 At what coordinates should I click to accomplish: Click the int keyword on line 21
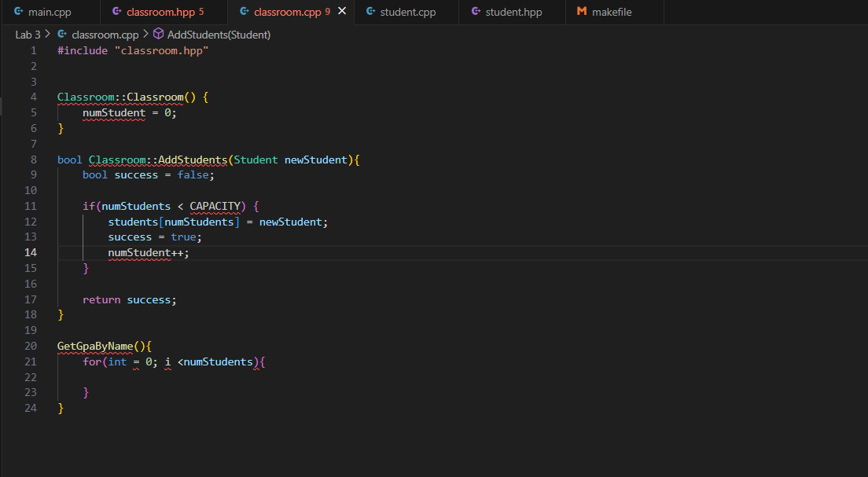point(117,362)
